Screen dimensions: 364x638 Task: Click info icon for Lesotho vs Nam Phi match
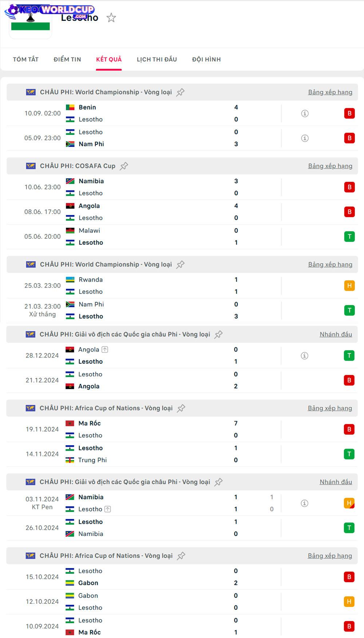point(305,138)
